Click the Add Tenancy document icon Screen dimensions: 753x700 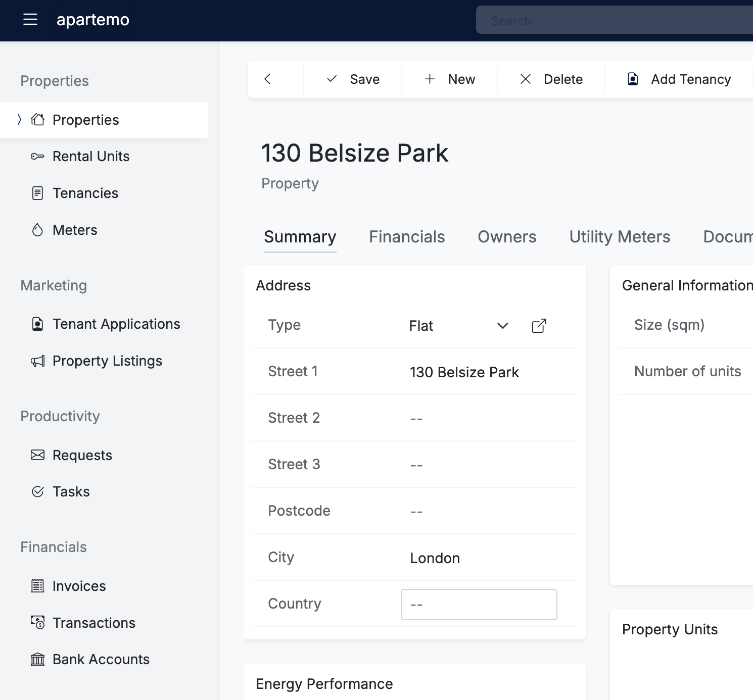tap(633, 79)
